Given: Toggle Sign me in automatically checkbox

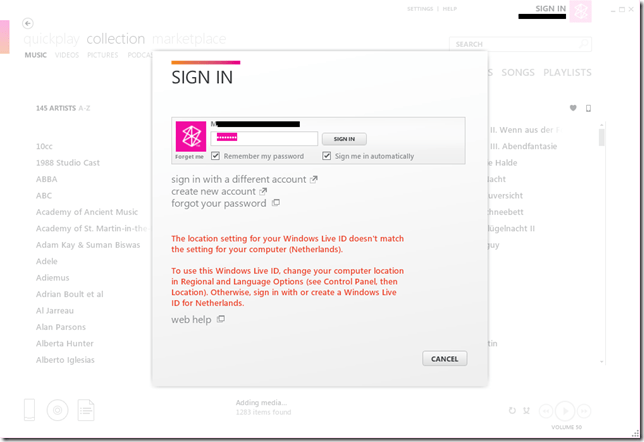Looking at the screenshot, I should tap(327, 157).
